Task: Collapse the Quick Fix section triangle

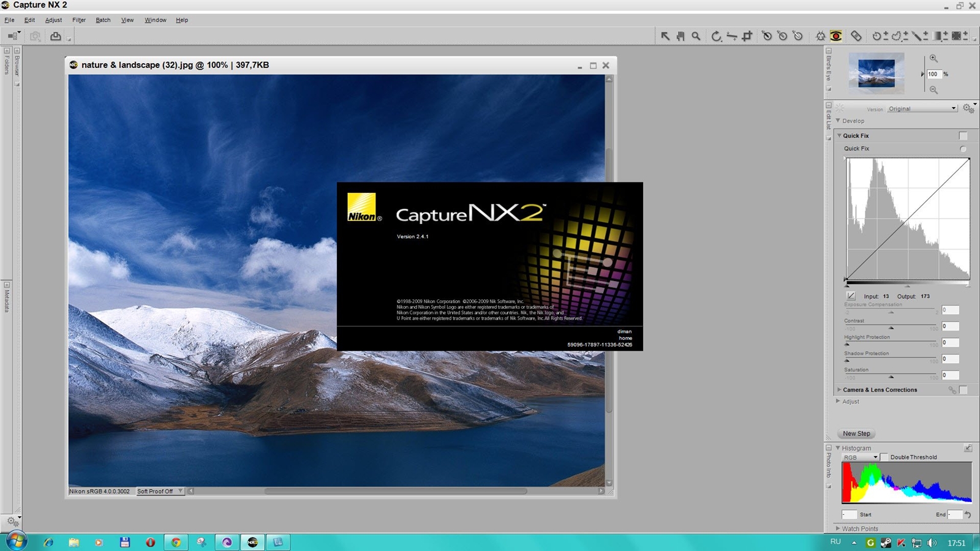Action: coord(839,135)
